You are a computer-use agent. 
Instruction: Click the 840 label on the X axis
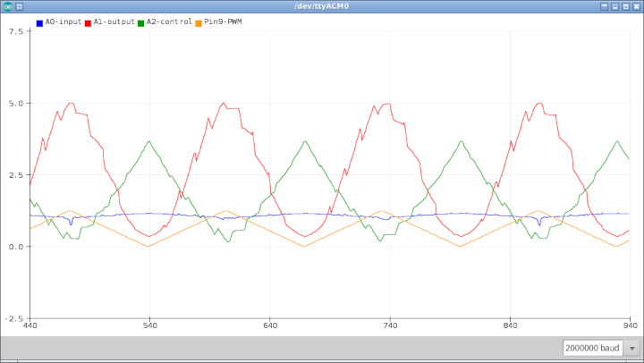coord(511,327)
